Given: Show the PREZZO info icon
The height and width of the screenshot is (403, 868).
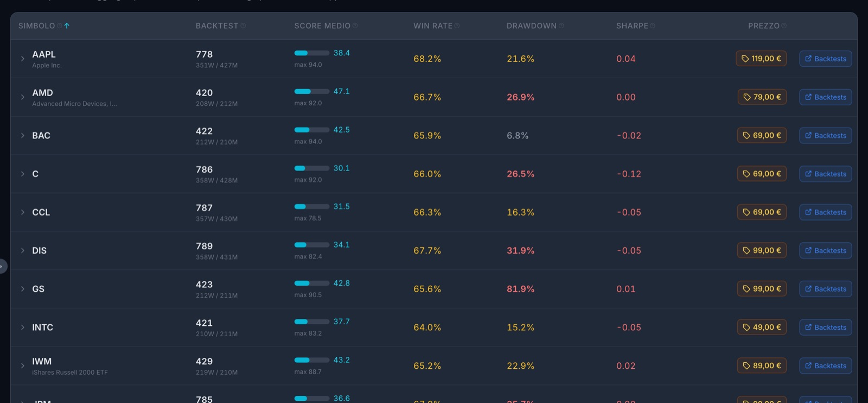Looking at the screenshot, I should pos(784,26).
